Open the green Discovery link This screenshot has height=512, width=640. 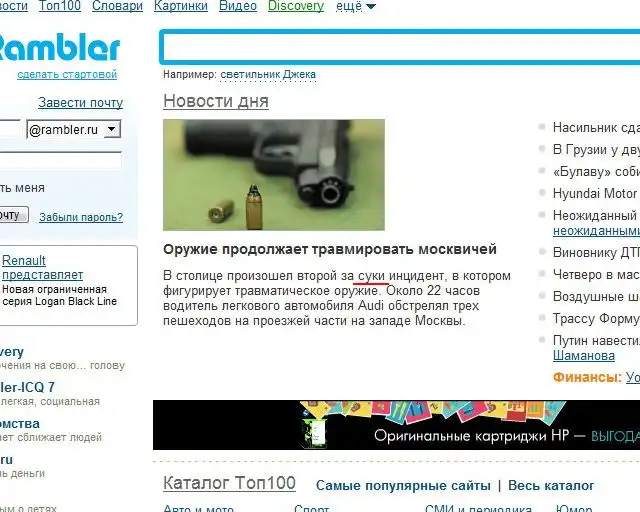296,6
